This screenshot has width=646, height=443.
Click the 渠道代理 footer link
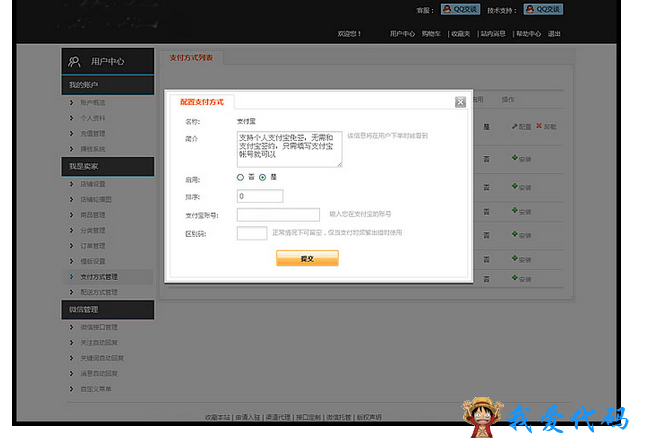[x=278, y=417]
